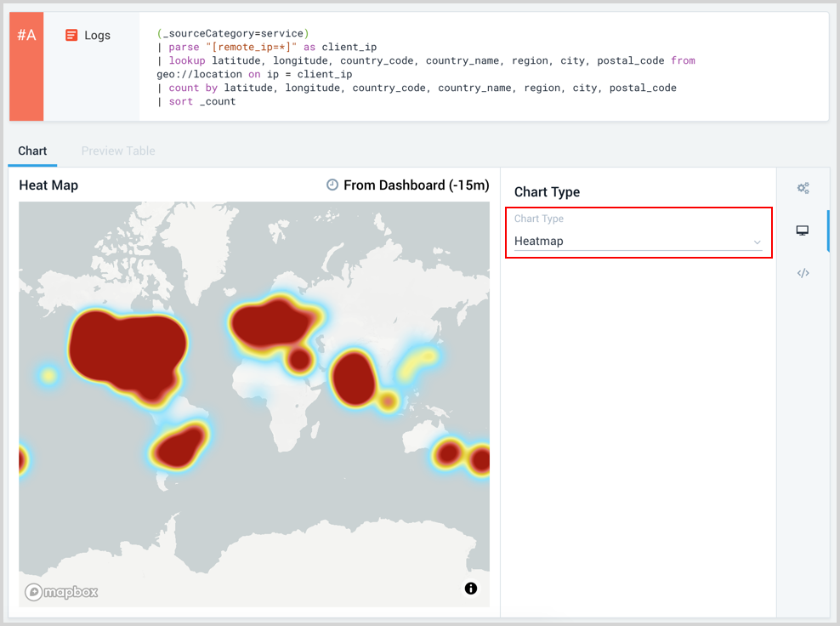Click the orange Logs panel icon

coord(72,35)
